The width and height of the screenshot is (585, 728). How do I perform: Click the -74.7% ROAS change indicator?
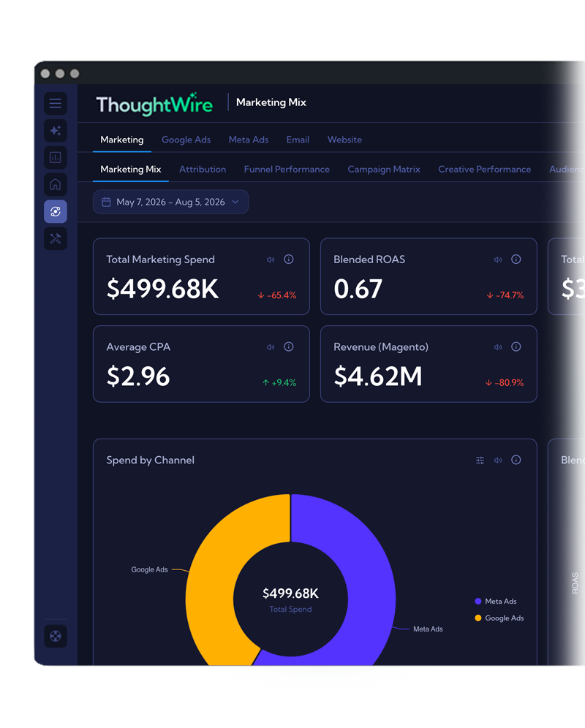coord(505,295)
